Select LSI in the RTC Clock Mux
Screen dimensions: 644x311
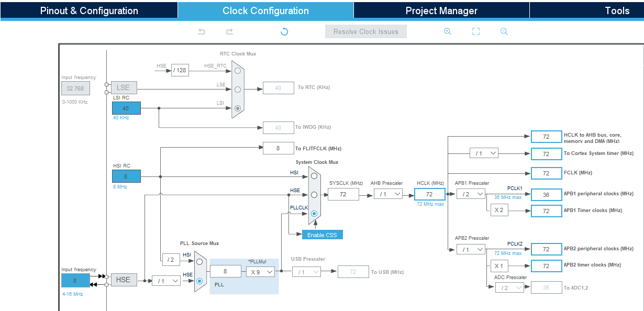click(238, 108)
